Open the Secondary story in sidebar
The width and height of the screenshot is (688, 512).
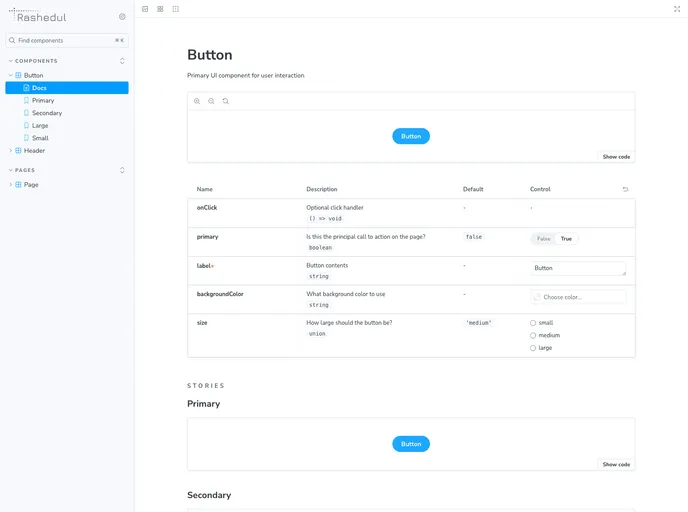pos(46,113)
